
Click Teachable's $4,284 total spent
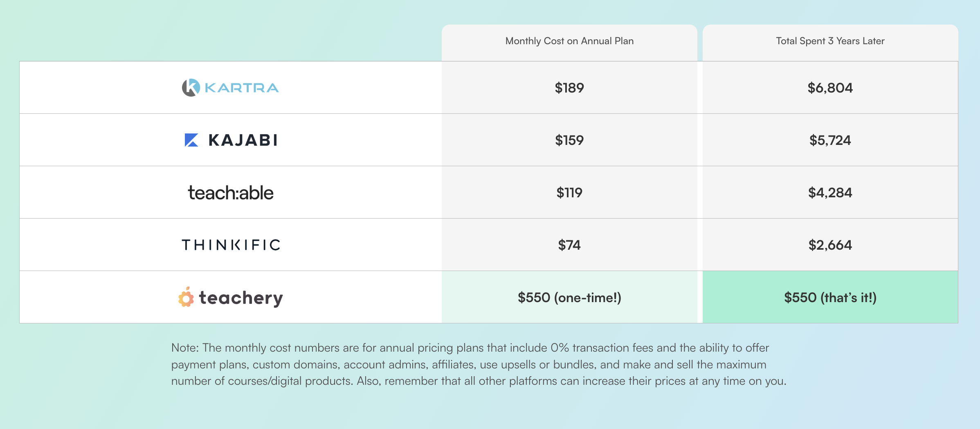click(x=830, y=192)
